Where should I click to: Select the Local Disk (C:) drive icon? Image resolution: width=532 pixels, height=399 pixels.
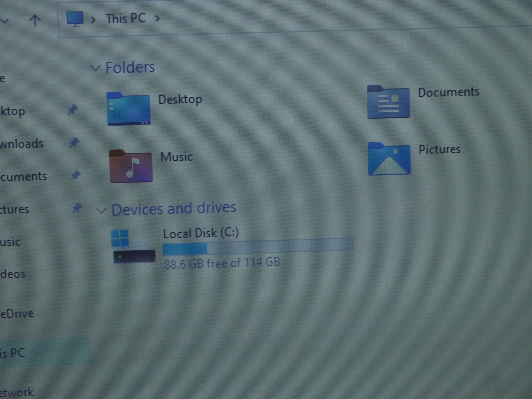[134, 246]
